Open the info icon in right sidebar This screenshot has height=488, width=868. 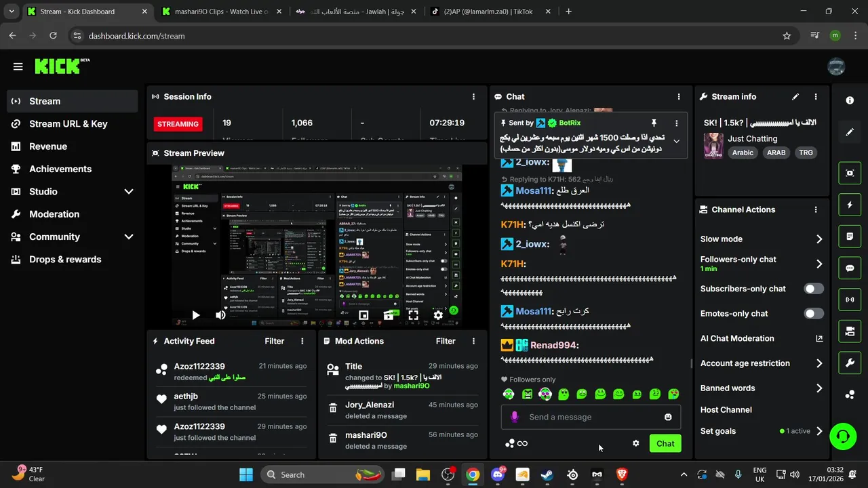pos(850,100)
